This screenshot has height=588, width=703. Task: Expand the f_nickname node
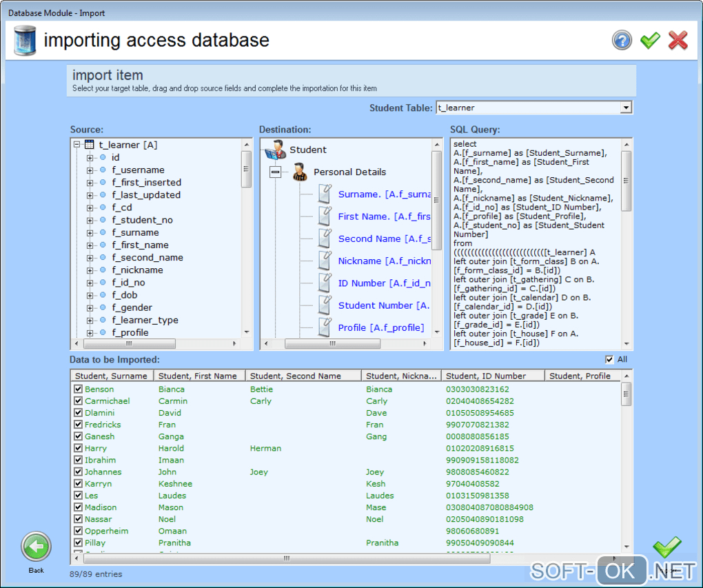tap(90, 270)
